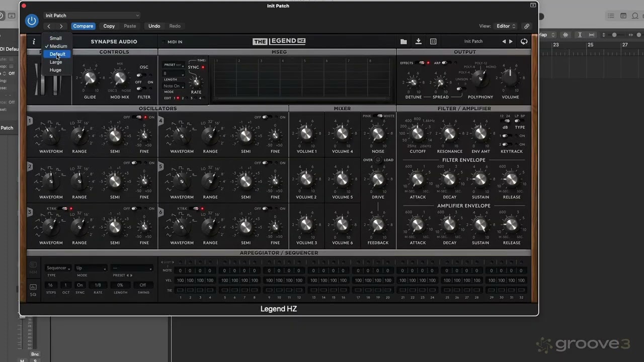Click the oscillator 6 number badge
This screenshot has width=644, height=362.
click(160, 212)
